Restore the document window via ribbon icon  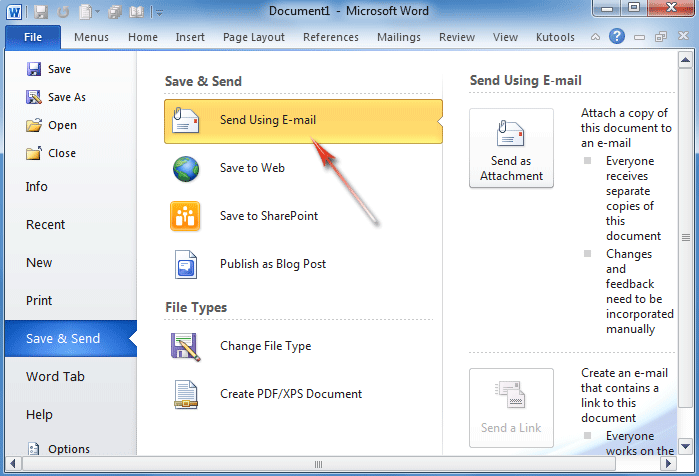pyautogui.click(x=661, y=37)
